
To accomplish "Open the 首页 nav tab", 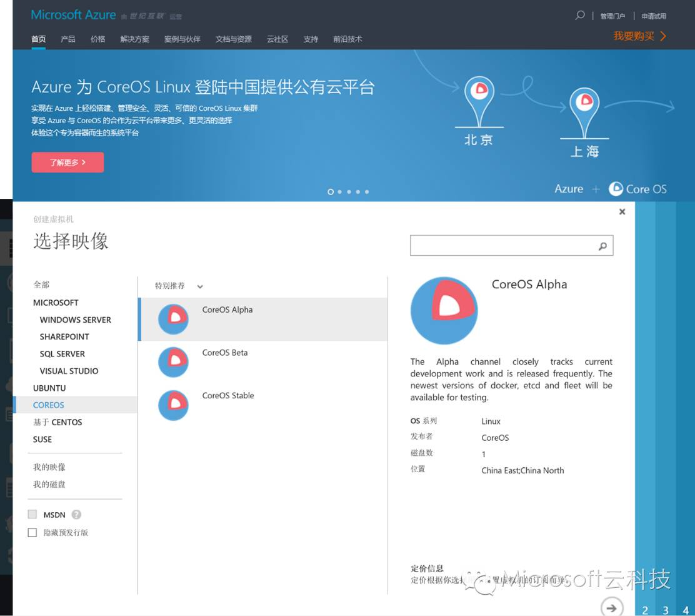I will click(39, 39).
